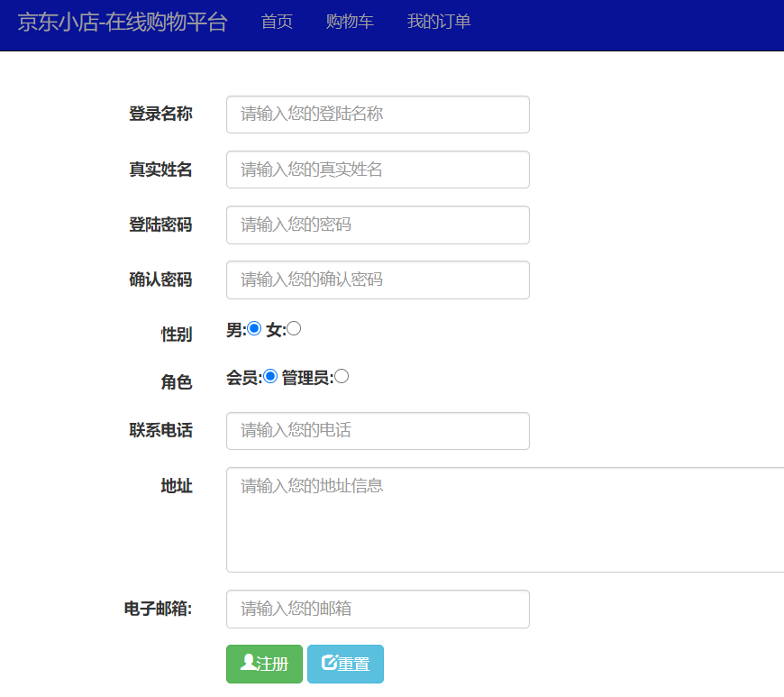The height and width of the screenshot is (697, 784).
Task: Click the 联系电话 label
Action: 160,430
